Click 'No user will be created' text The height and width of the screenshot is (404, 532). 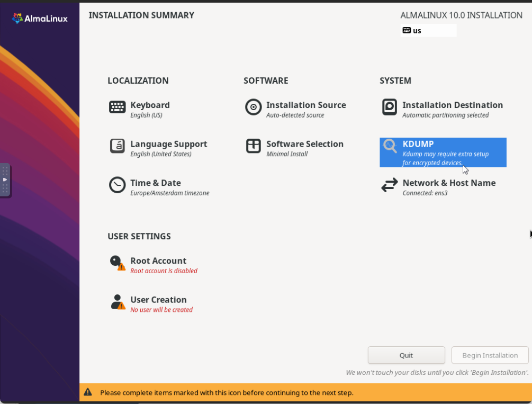point(161,310)
